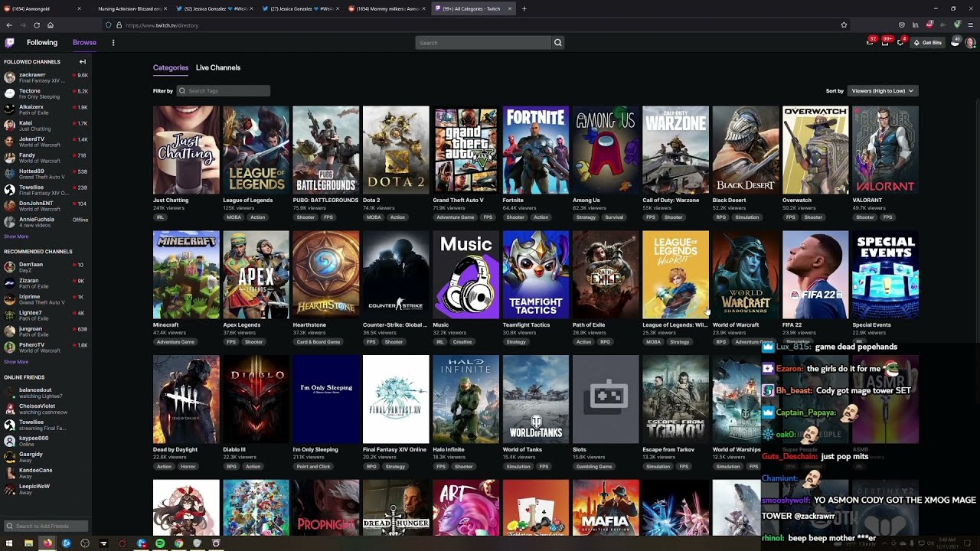Expand Show More under followed channels

16,236
